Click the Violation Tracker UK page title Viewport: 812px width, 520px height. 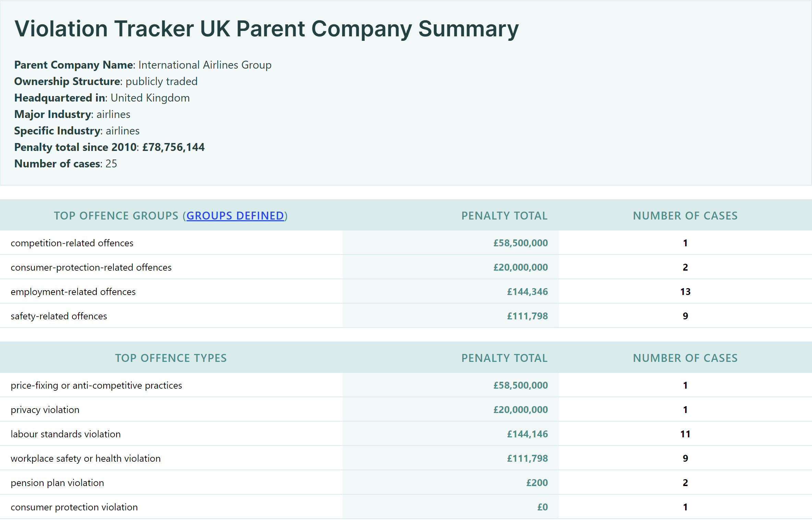266,29
